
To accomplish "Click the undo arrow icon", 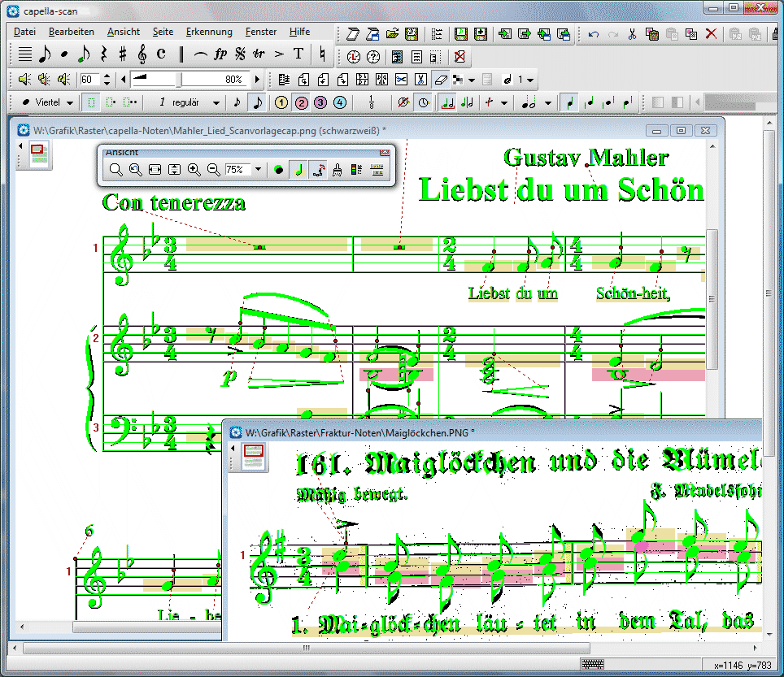I will (594, 34).
